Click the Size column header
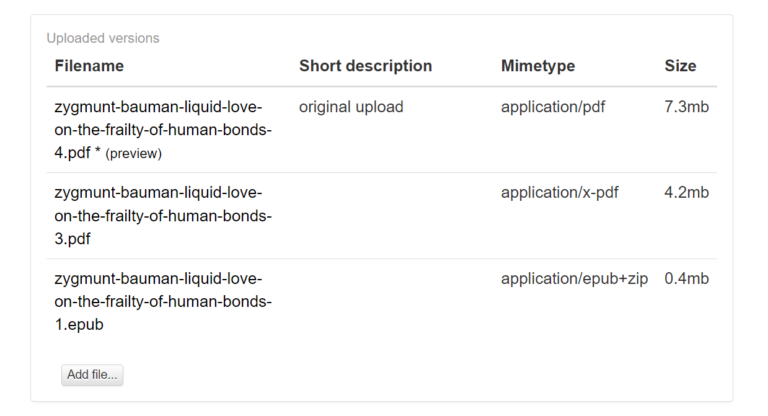The height and width of the screenshot is (416, 768). tap(680, 66)
